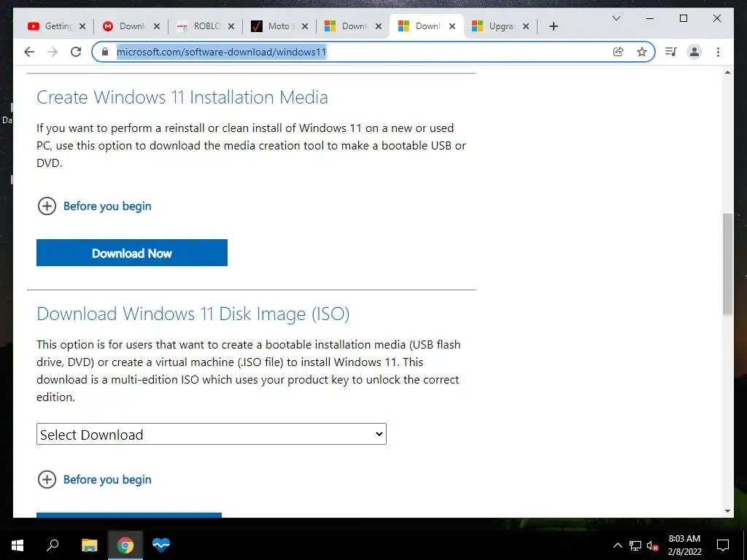
Task: Open the Select Download dropdown
Action: 212,435
